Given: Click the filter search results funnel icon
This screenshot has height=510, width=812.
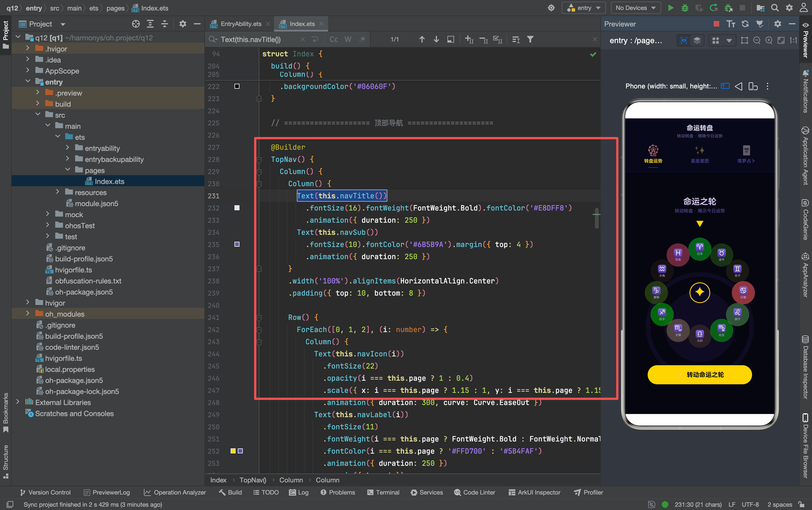Looking at the screenshot, I should (530, 40).
